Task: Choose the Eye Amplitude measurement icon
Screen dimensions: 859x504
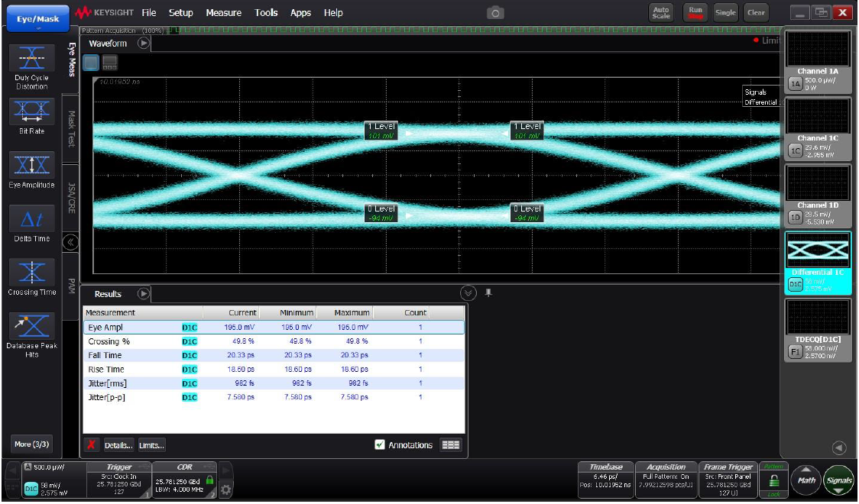Action: coord(31,165)
